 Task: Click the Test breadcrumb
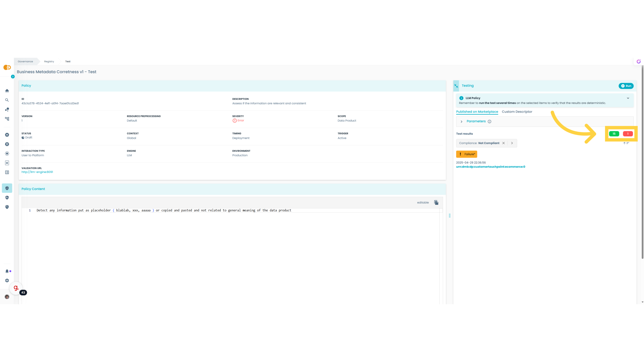click(68, 62)
